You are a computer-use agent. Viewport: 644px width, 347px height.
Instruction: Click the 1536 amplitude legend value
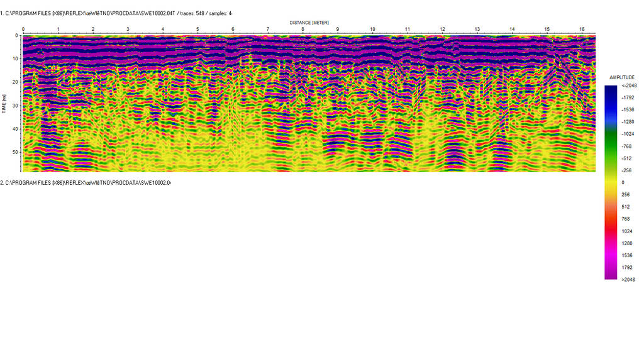(x=627, y=255)
